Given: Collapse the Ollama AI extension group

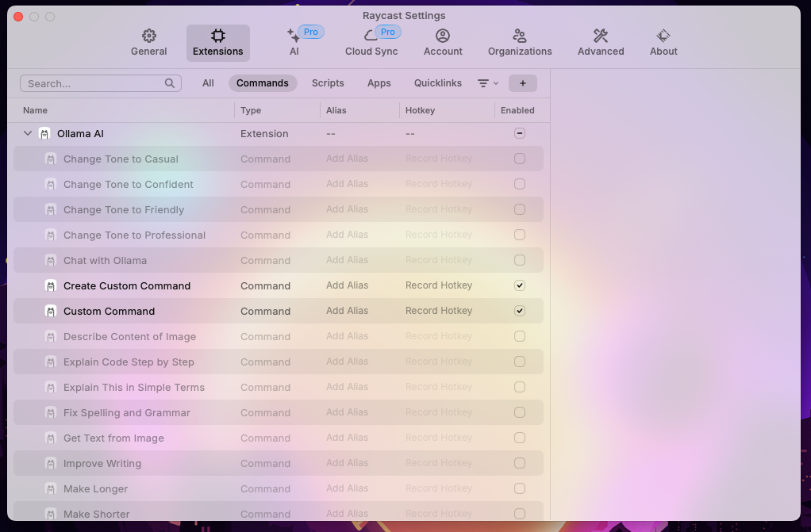Looking at the screenshot, I should tap(28, 134).
